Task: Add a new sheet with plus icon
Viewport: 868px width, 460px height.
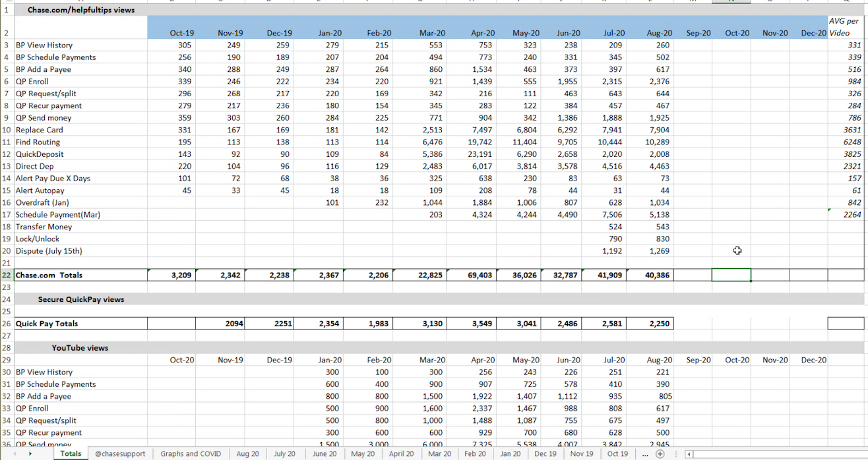Action: click(x=660, y=453)
